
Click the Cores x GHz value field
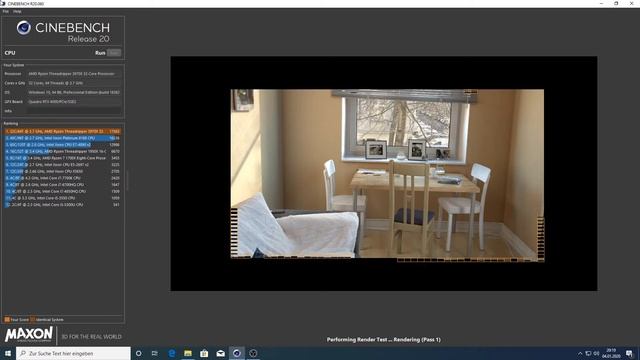(74, 83)
